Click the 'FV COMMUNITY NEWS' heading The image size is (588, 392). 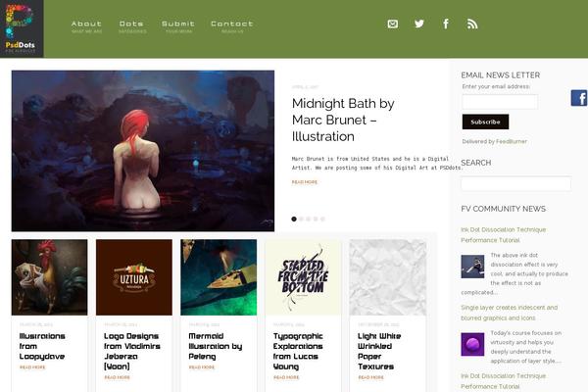(x=504, y=209)
